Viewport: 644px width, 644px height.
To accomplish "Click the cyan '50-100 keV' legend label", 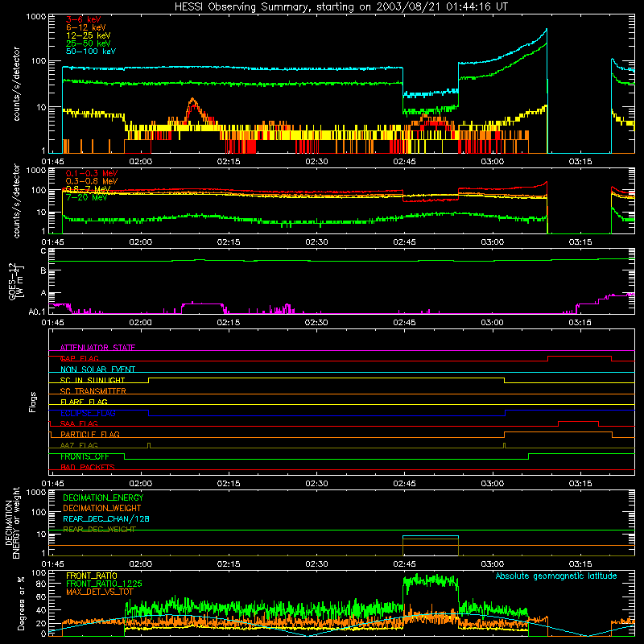I will [x=91, y=52].
